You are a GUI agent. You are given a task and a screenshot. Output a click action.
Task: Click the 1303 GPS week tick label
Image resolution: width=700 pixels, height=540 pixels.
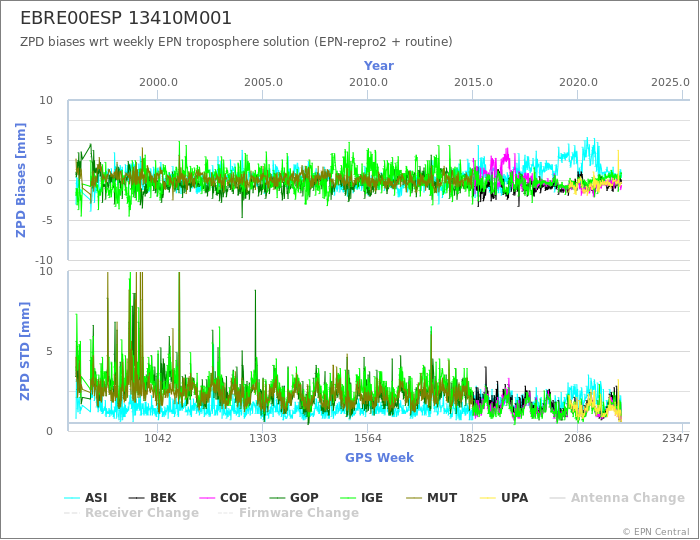click(x=262, y=438)
